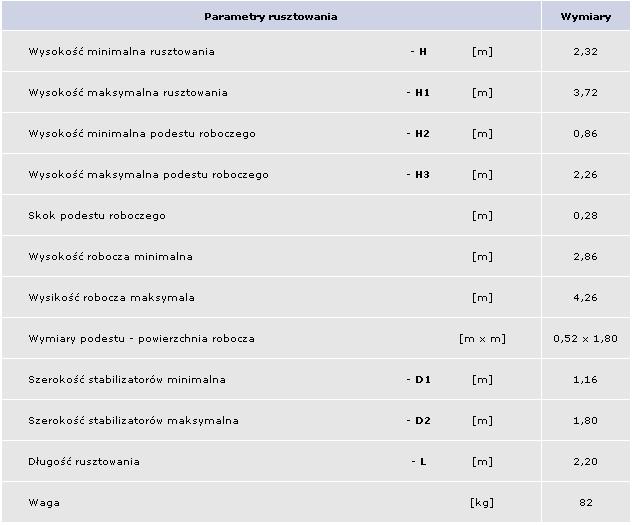Click the value 2,32 in Wymiary column
Image resolution: width=632 pixels, height=525 pixels.
coord(585,52)
